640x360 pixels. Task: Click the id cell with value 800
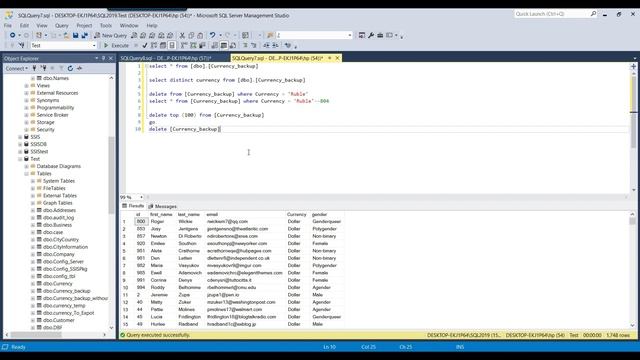141,221
